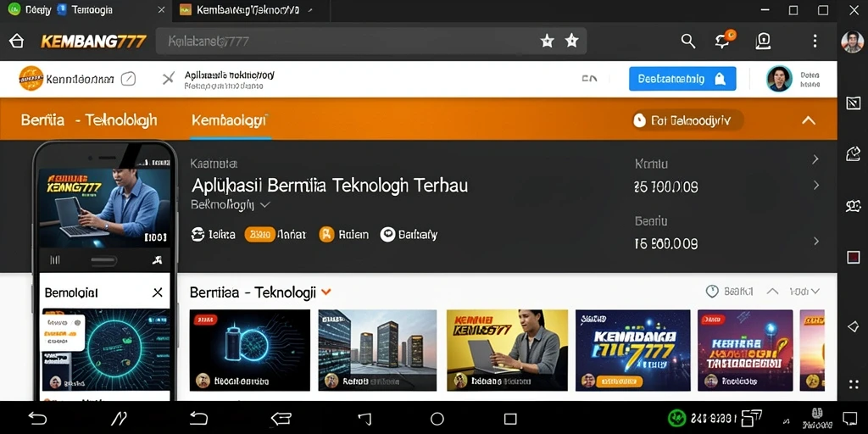Click the chat bubble icon at bottom right
This screenshot has height=434, width=868.
tap(849, 419)
